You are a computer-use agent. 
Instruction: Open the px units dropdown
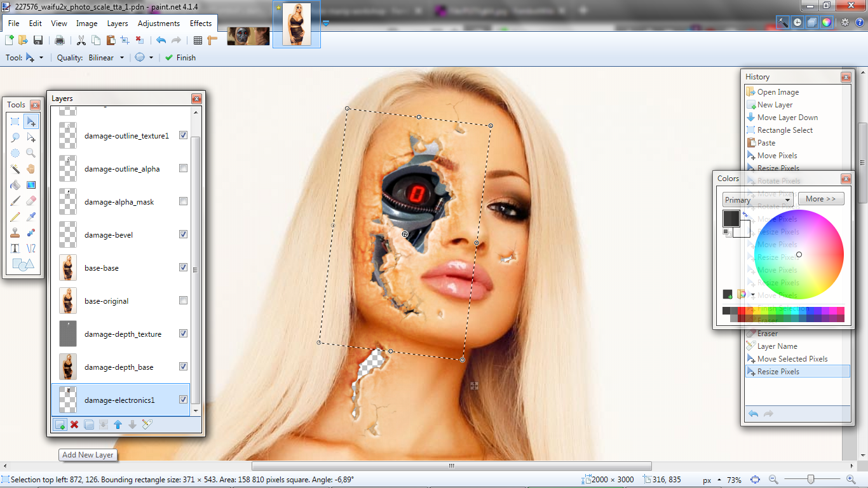pyautogui.click(x=711, y=480)
